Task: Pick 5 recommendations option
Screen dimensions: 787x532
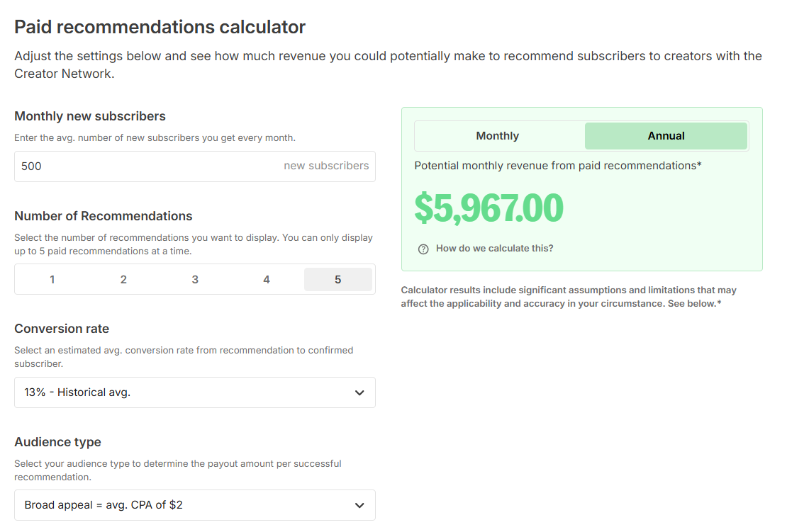Action: [x=337, y=280]
